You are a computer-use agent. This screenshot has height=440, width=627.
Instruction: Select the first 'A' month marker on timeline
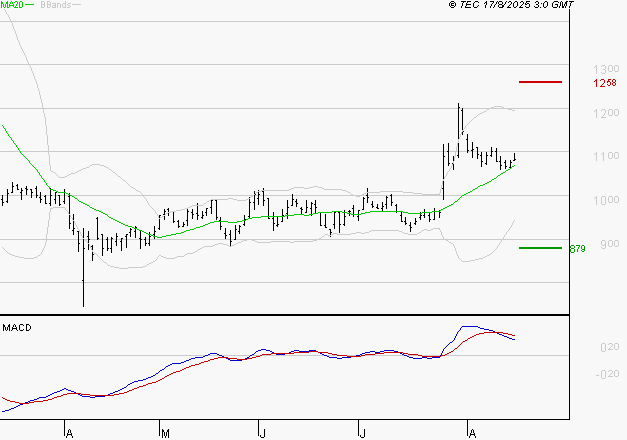[x=69, y=432]
